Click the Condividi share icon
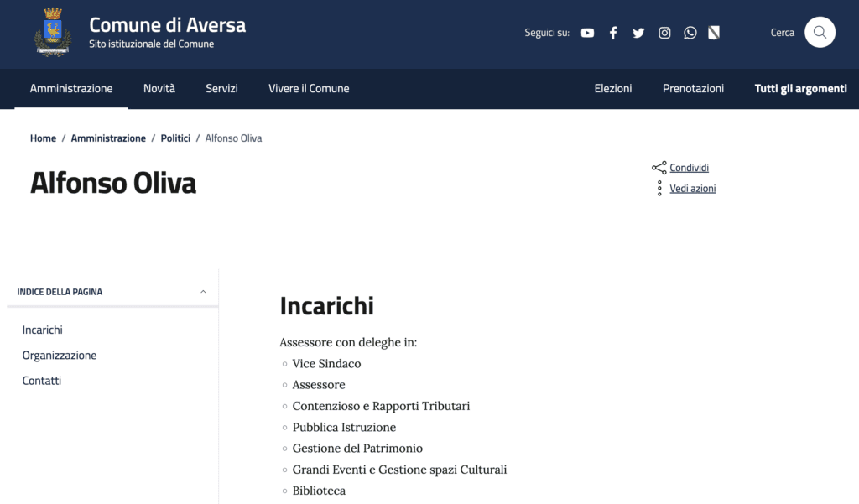Image resolution: width=859 pixels, height=504 pixels. pos(659,168)
